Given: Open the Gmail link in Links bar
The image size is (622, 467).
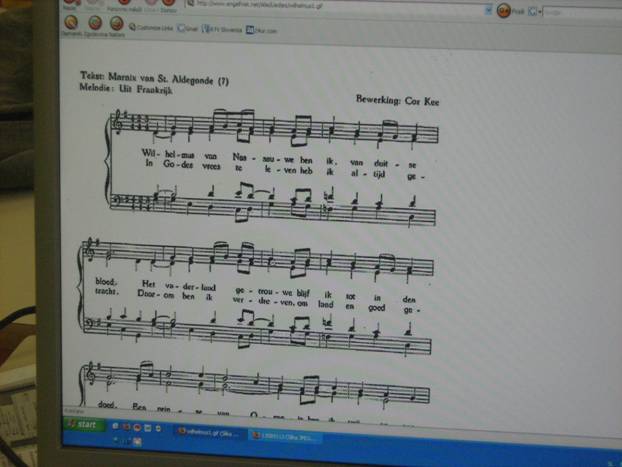Looking at the screenshot, I should (x=189, y=28).
